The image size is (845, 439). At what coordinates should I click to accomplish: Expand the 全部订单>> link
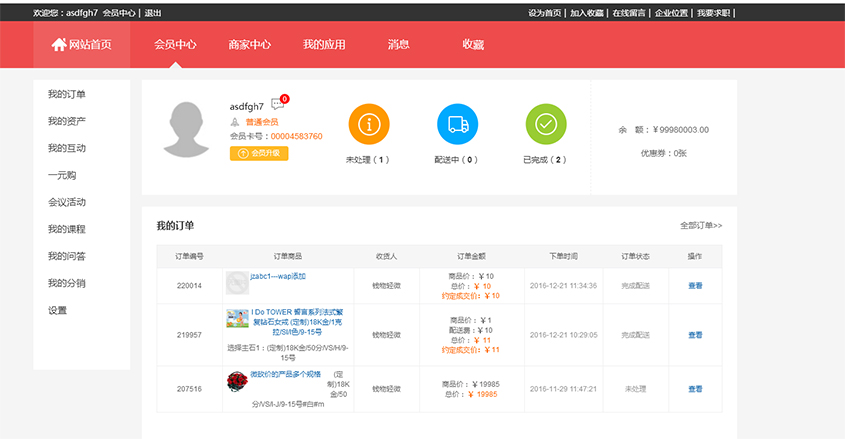tap(700, 226)
